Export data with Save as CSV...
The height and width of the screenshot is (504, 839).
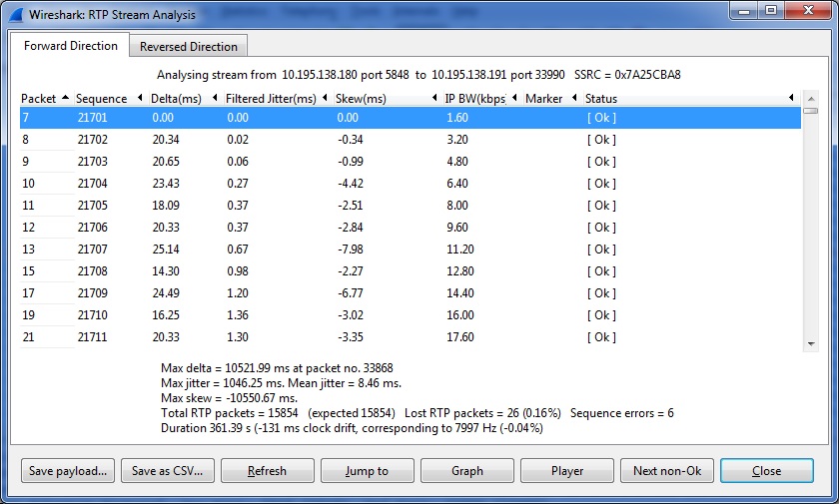[167, 471]
